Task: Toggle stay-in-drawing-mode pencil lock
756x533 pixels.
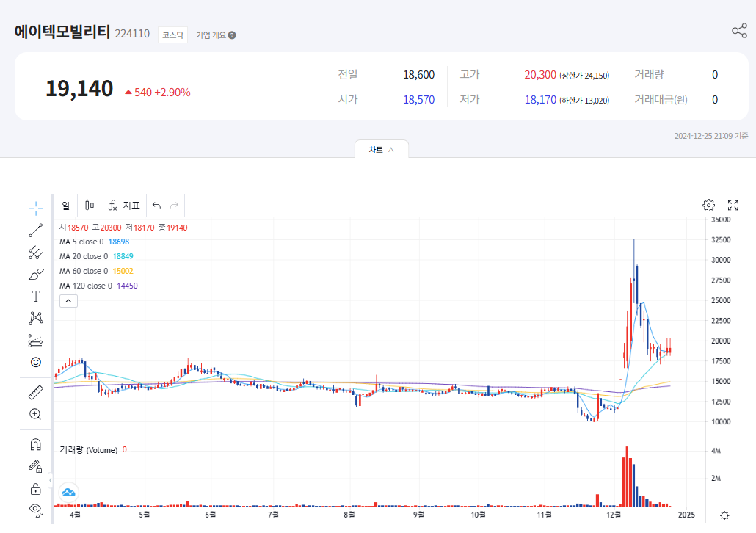Action: (36, 466)
